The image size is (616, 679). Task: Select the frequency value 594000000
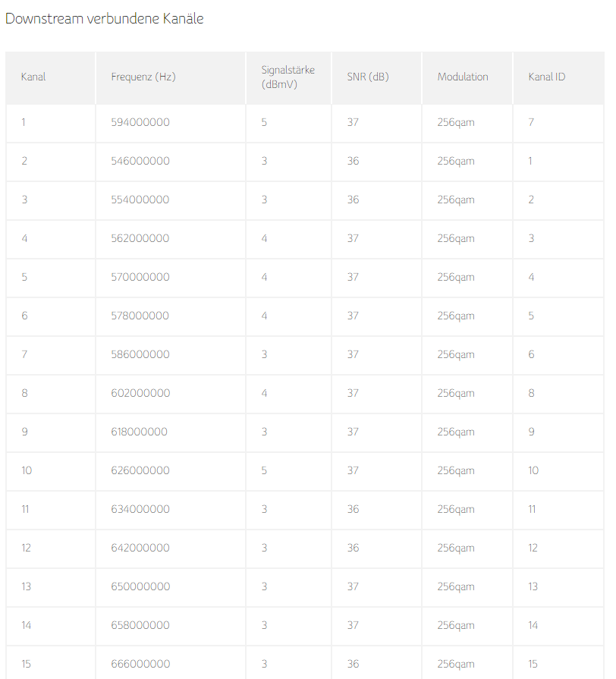coord(140,122)
